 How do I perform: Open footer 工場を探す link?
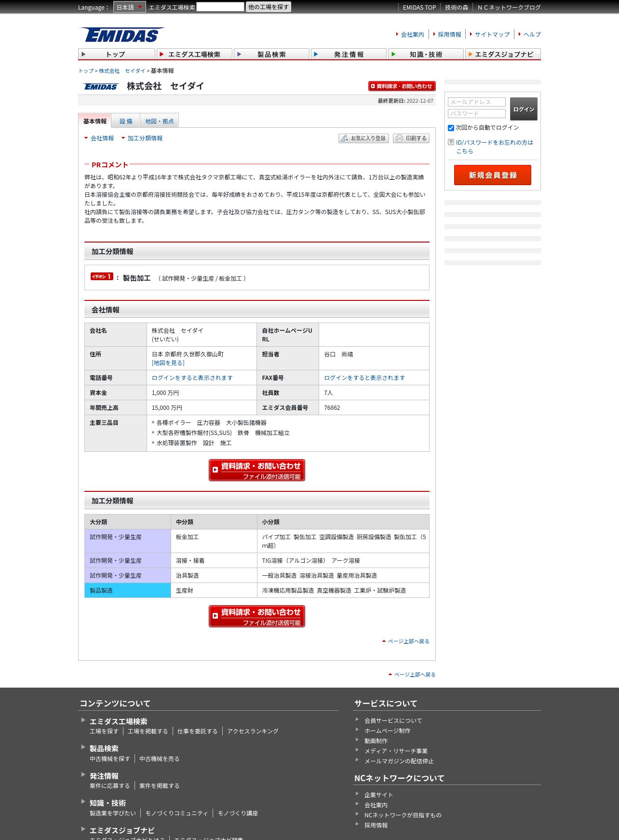coord(104,732)
